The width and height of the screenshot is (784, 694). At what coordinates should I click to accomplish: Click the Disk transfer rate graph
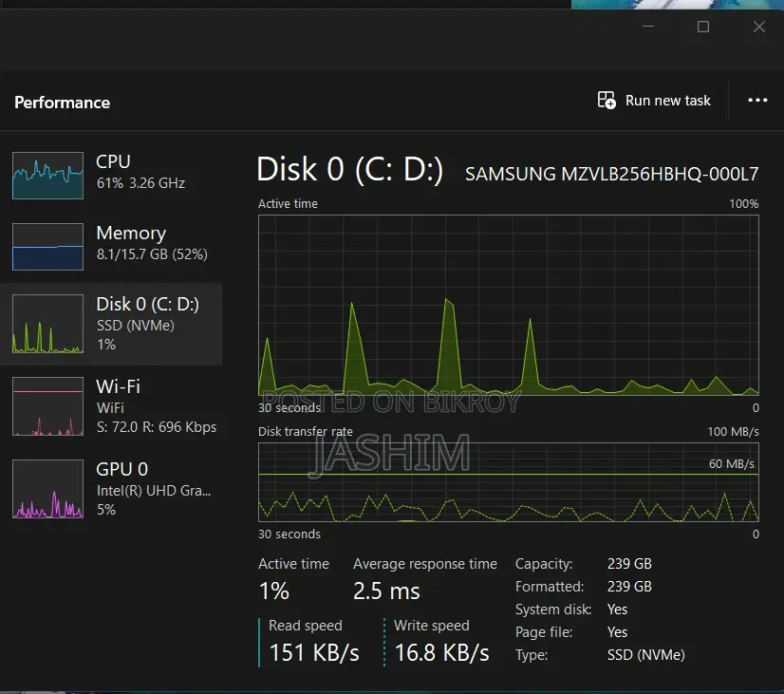tap(509, 482)
